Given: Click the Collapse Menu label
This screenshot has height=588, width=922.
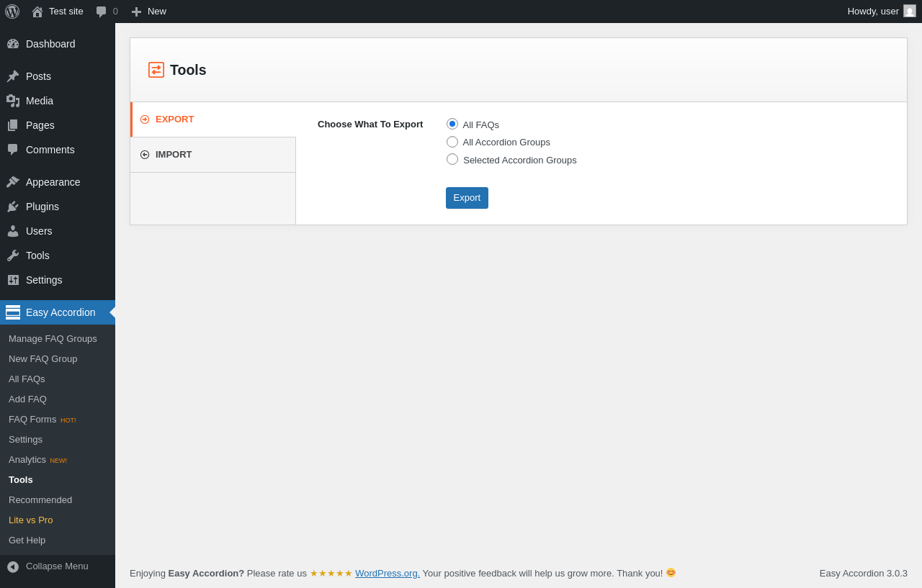Looking at the screenshot, I should [57, 566].
